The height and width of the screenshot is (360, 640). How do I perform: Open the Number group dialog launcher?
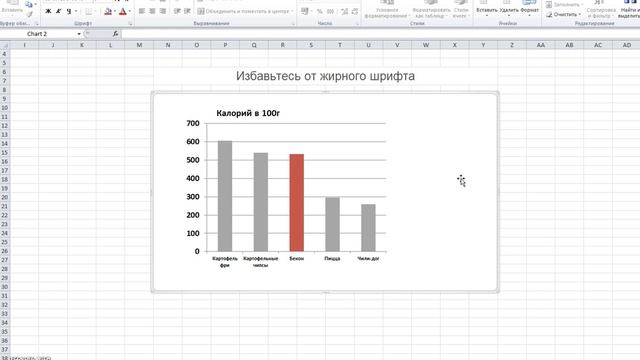[x=357, y=24]
